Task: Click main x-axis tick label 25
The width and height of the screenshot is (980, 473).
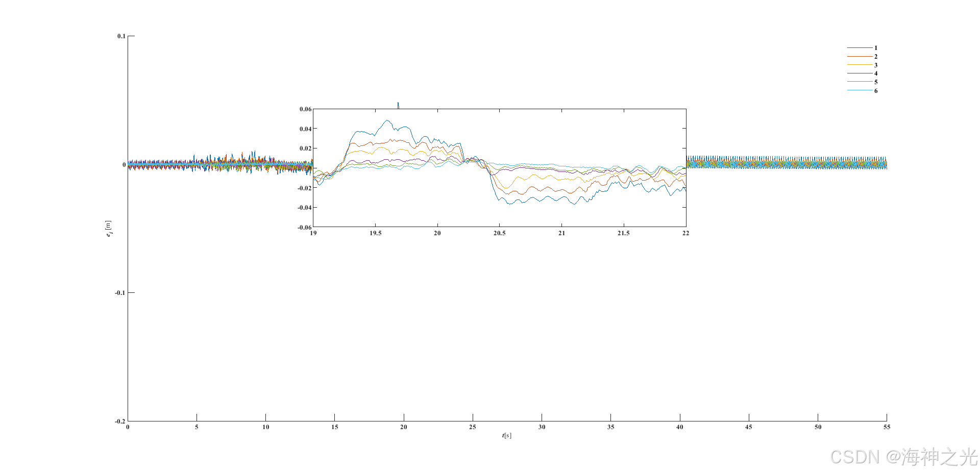Action: (x=473, y=427)
